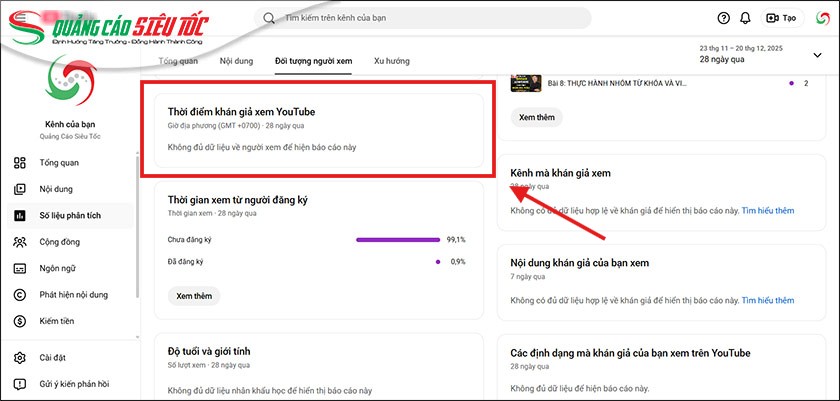Open Nội dung icon in sidebar
840x401 pixels.
point(20,189)
